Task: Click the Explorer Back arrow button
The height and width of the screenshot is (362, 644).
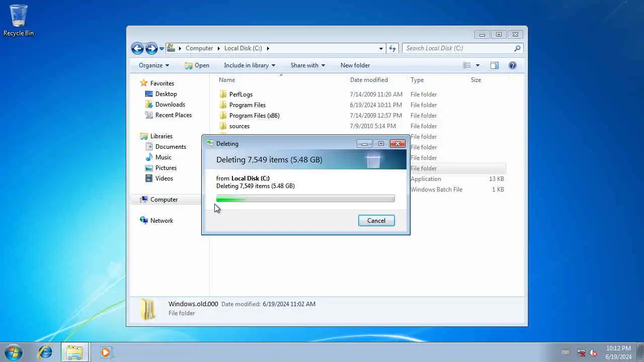Action: point(137,48)
